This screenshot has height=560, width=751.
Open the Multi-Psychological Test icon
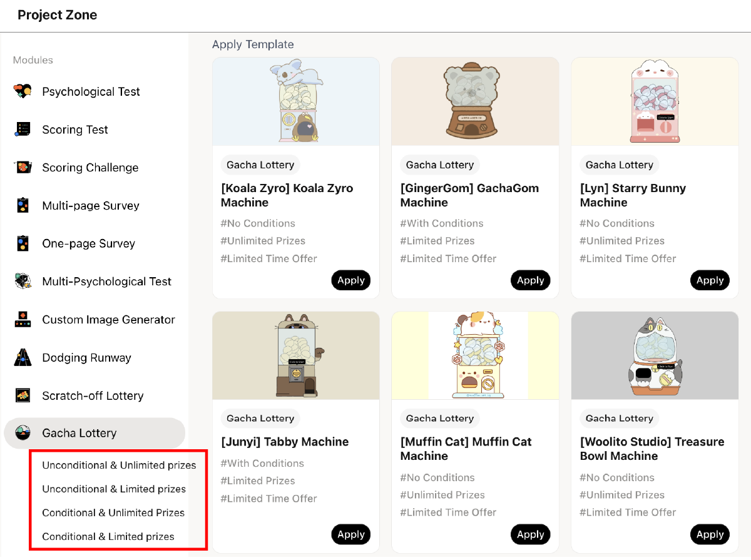pos(23,282)
